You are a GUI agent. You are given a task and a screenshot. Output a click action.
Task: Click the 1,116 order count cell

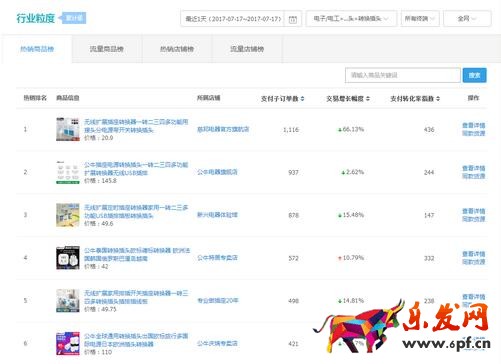(291, 130)
